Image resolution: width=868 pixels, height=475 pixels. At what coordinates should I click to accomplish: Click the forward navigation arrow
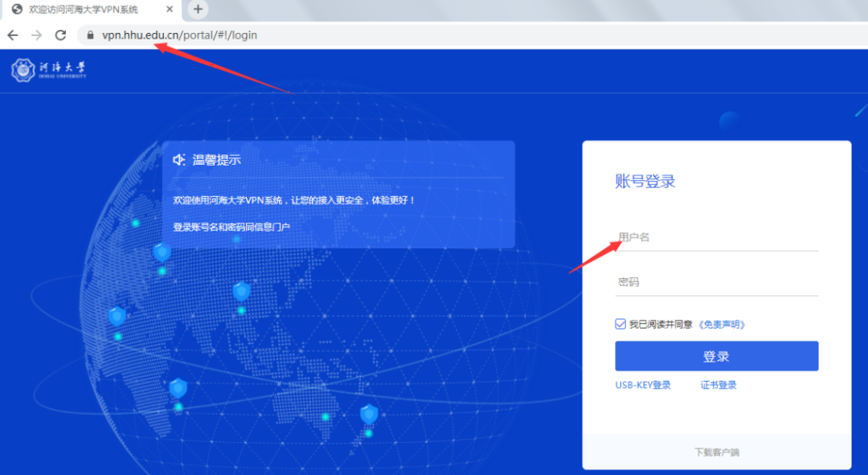[36, 35]
